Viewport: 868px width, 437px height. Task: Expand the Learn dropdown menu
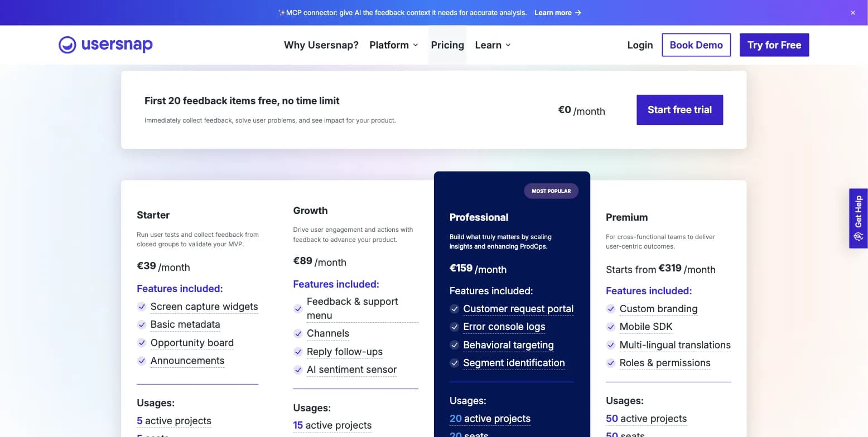(493, 45)
